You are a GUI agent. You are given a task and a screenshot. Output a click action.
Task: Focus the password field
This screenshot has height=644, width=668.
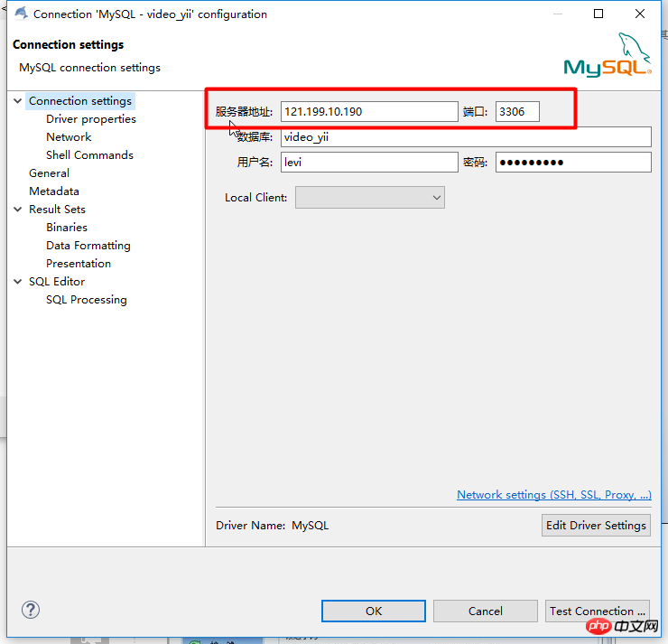(573, 162)
